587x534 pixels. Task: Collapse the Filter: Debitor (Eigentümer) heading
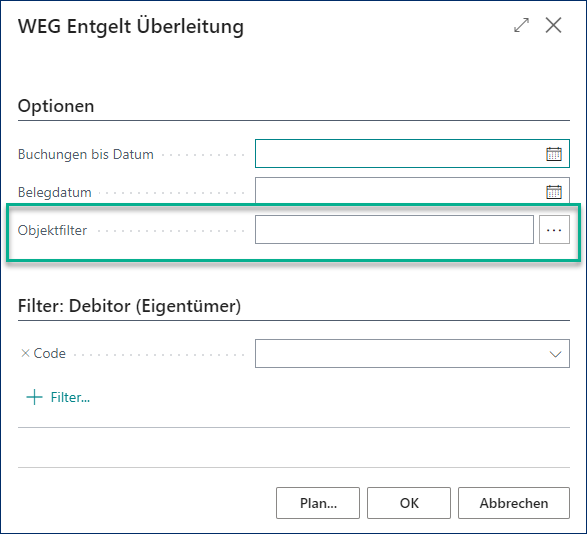(x=130, y=306)
